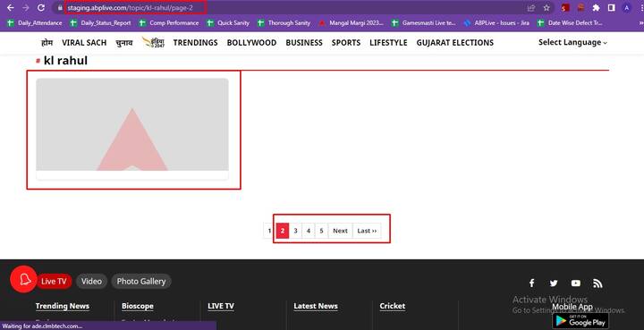The image size is (644, 330).
Task: Open the ABPLive Issues Jira bookmark
Action: pos(496,23)
